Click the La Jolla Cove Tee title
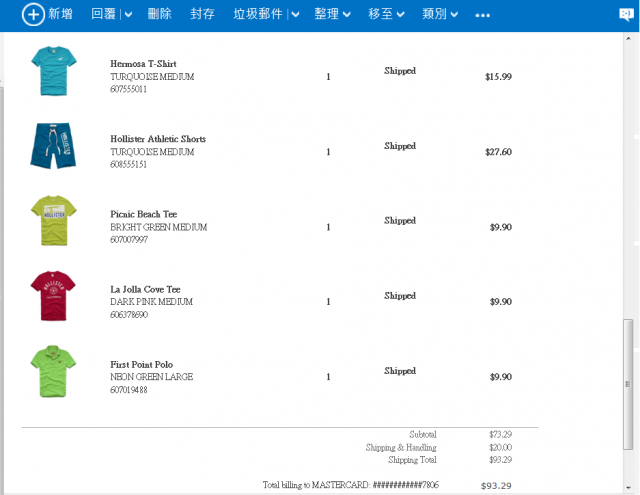640x495 pixels. tap(145, 289)
